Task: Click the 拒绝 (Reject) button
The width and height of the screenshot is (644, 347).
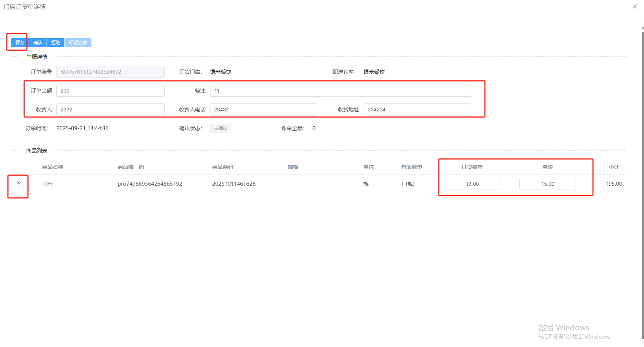Action: pos(56,43)
